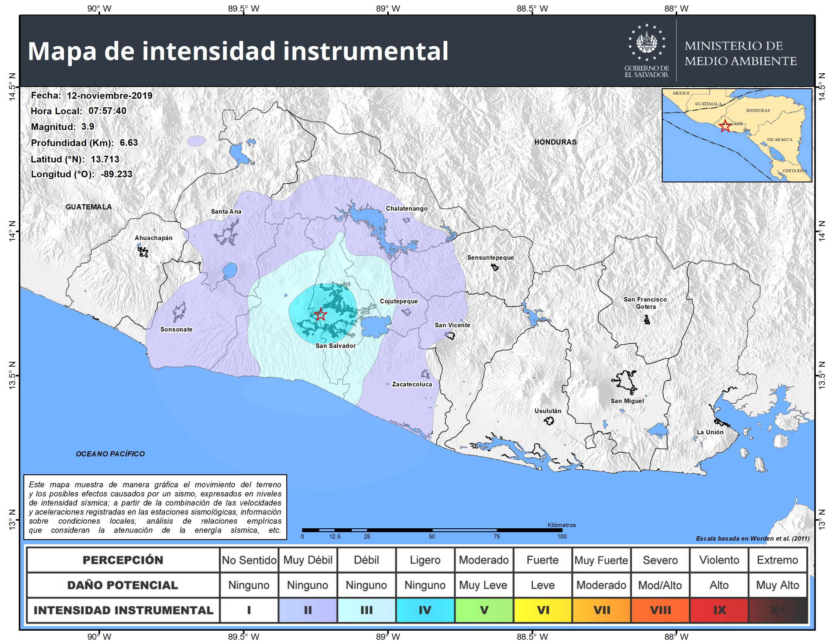Click the 'No Sentido' perception cell

pos(249,560)
